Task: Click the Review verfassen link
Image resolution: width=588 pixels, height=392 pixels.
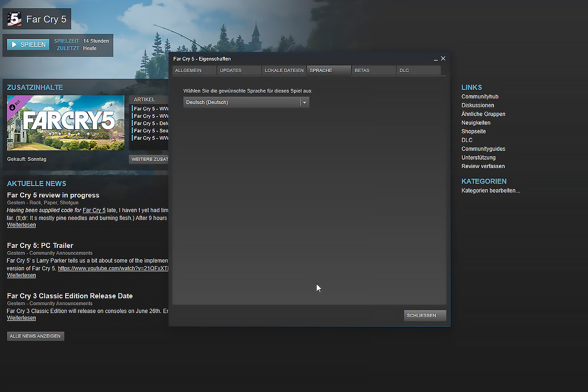Action: (x=483, y=166)
